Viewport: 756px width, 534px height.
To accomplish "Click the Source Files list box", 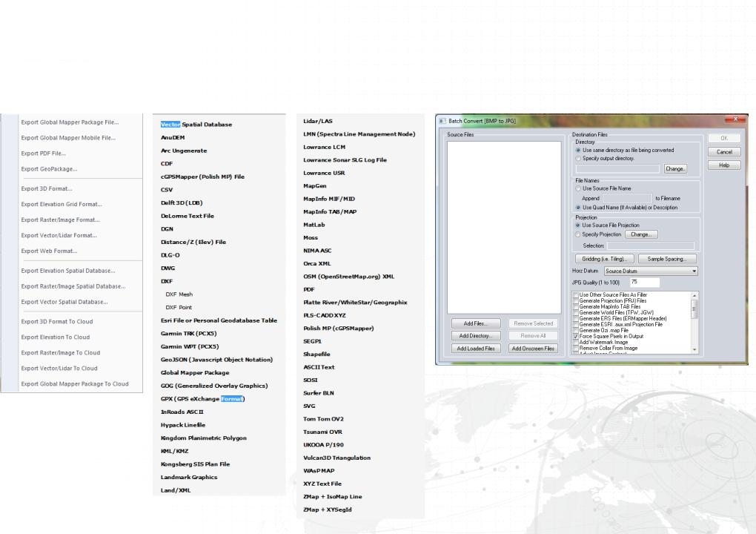I will point(504,227).
